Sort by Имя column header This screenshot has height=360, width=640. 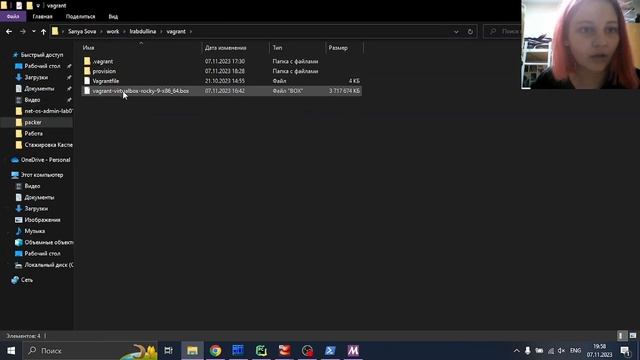coord(89,48)
